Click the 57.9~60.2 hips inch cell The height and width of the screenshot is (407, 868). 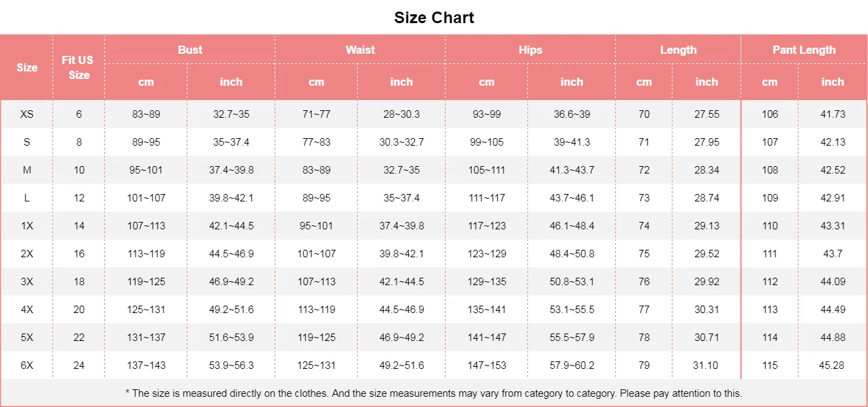click(x=572, y=365)
